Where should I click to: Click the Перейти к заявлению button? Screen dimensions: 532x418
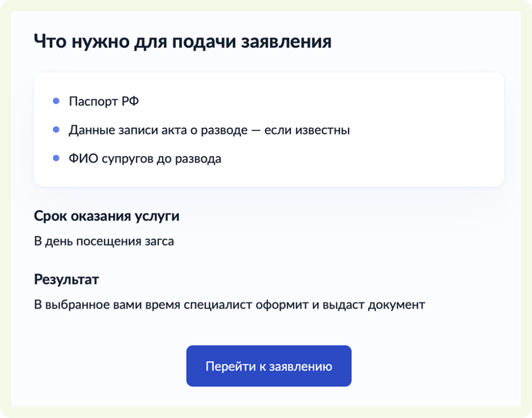click(269, 366)
